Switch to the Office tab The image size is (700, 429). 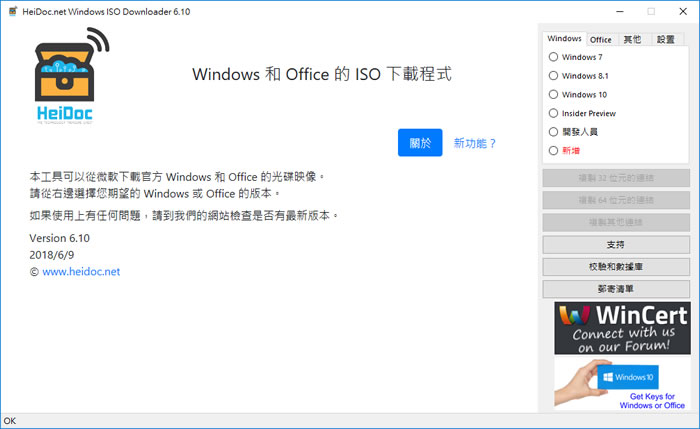tap(600, 40)
